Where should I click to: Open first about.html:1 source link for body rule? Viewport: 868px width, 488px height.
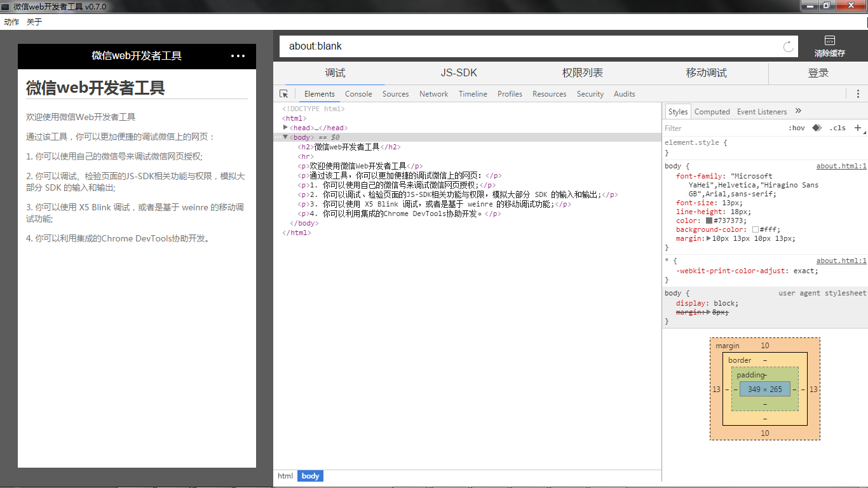[x=841, y=166]
